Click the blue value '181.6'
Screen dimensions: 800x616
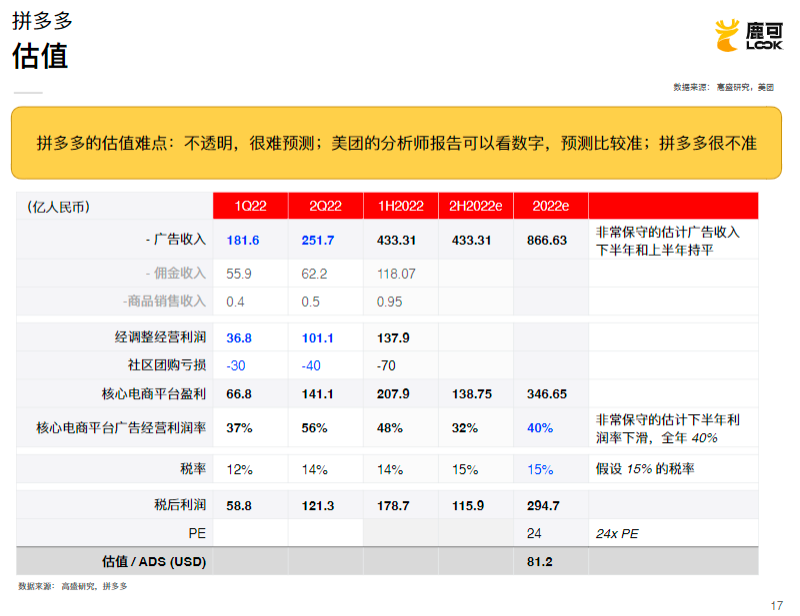[243, 240]
